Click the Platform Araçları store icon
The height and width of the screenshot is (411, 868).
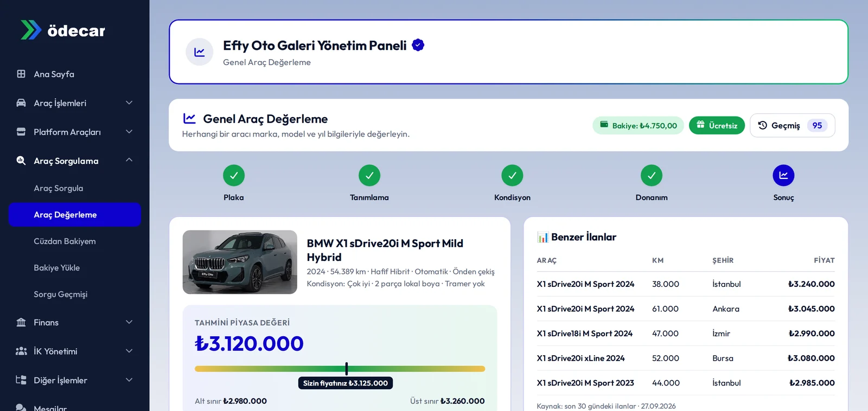tap(21, 132)
